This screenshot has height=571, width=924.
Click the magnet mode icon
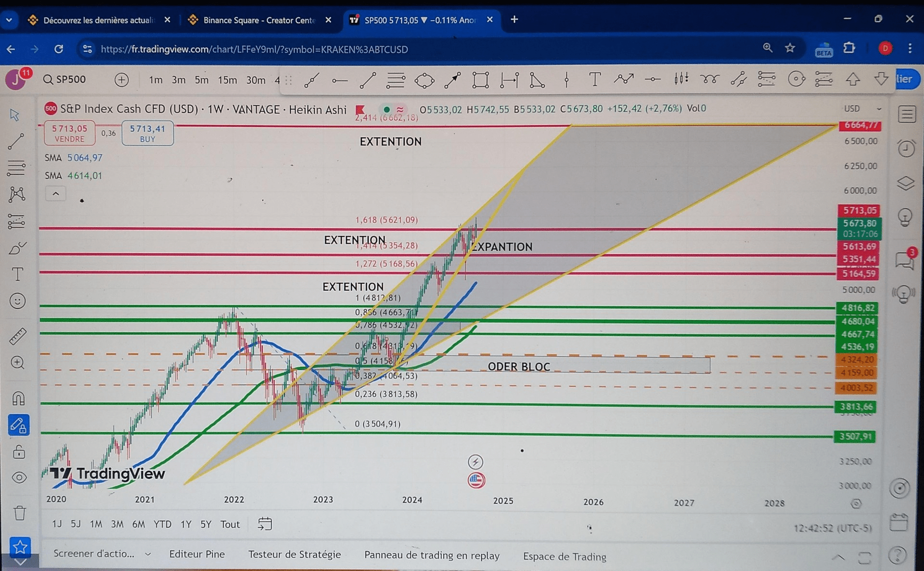point(18,399)
